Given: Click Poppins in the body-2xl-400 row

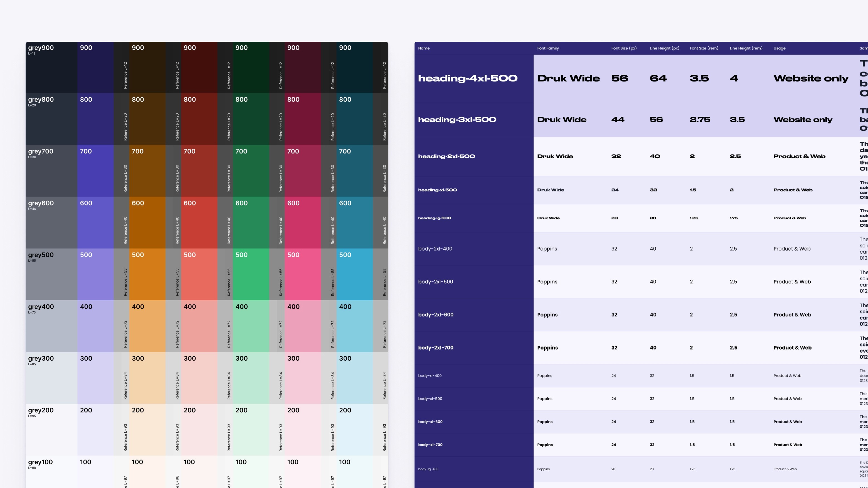Looking at the screenshot, I should click(547, 249).
